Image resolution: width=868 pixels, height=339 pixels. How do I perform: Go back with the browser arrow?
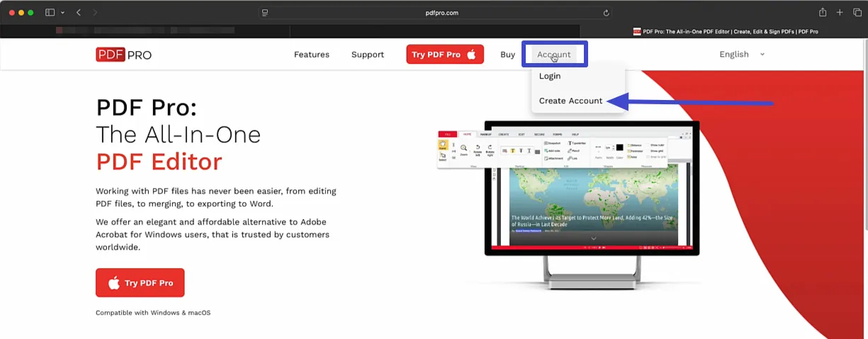tap(78, 13)
